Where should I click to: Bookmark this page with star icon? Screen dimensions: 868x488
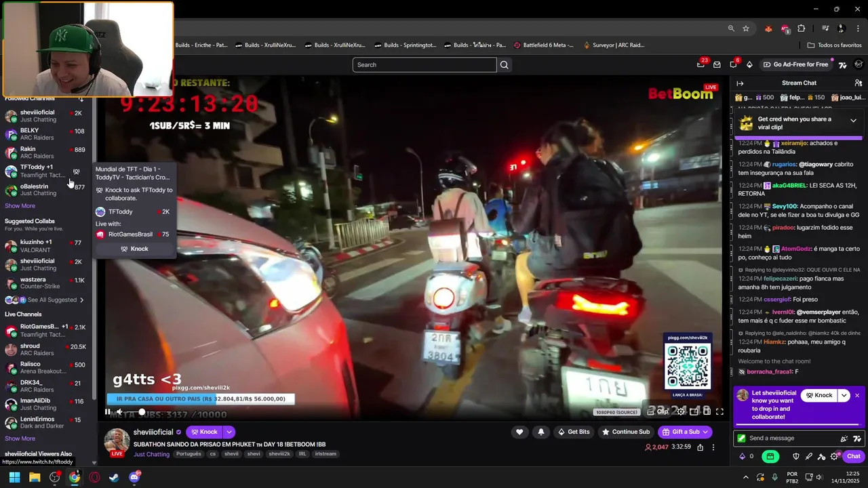click(746, 28)
